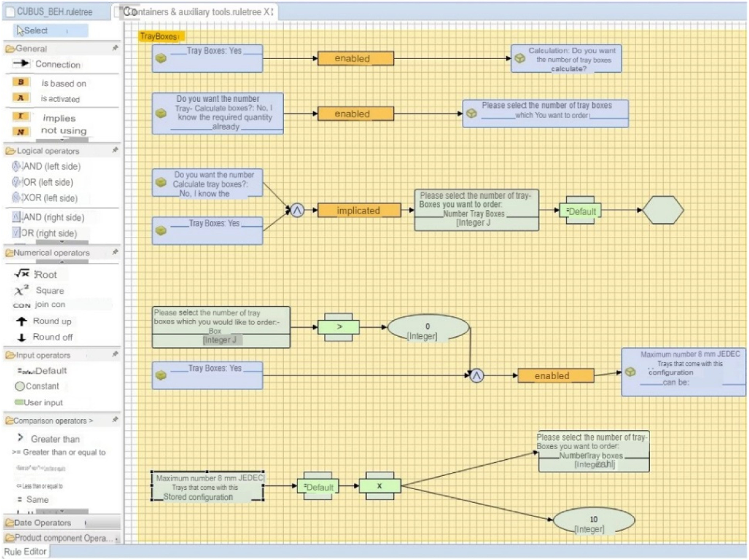Pin the Numerical operators palette group
This screenshot has width=749, height=560.
[x=116, y=252]
